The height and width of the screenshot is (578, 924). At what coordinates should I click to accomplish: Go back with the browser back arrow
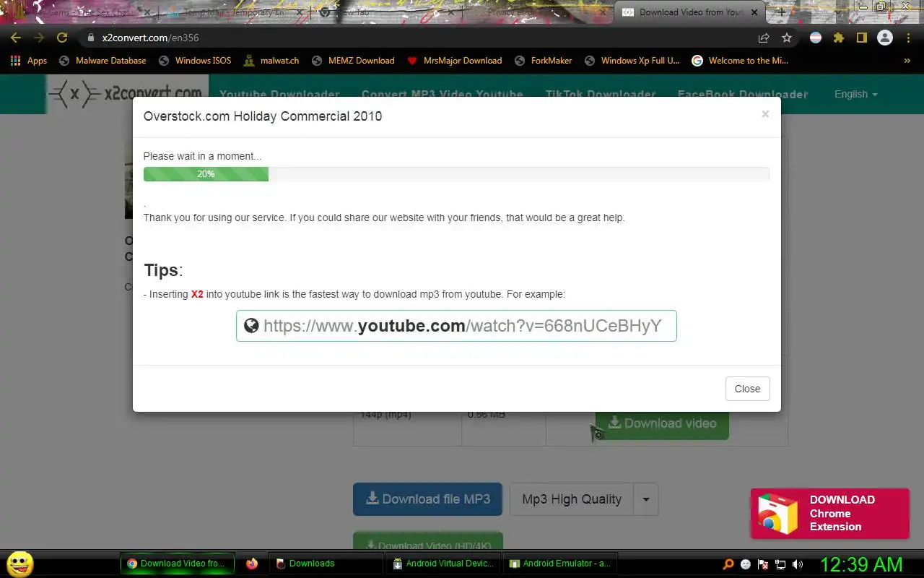coord(16,38)
